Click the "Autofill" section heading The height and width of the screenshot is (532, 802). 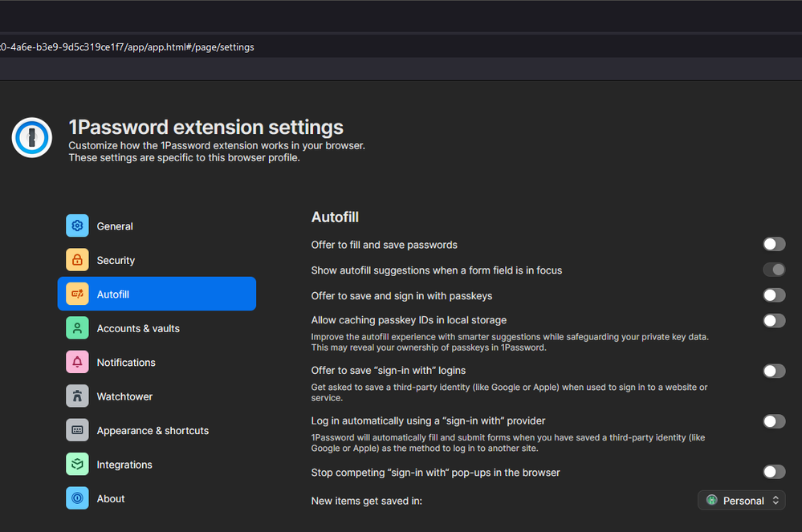coord(335,217)
